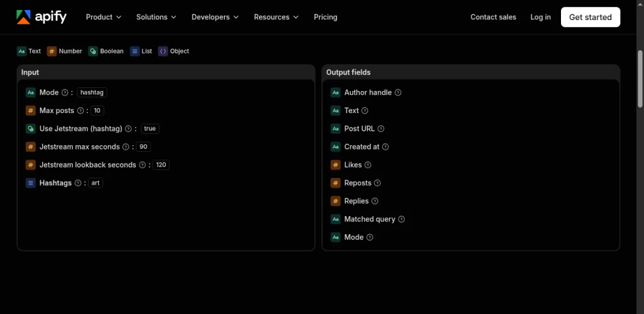Click the 'true' value of Use Jetstream
Screen dimensions: 644x314
click(150, 129)
